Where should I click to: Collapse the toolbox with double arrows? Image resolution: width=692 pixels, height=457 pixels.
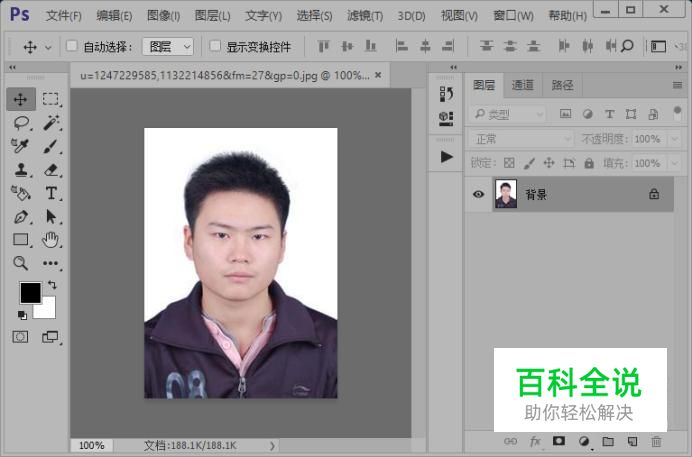click(x=12, y=67)
